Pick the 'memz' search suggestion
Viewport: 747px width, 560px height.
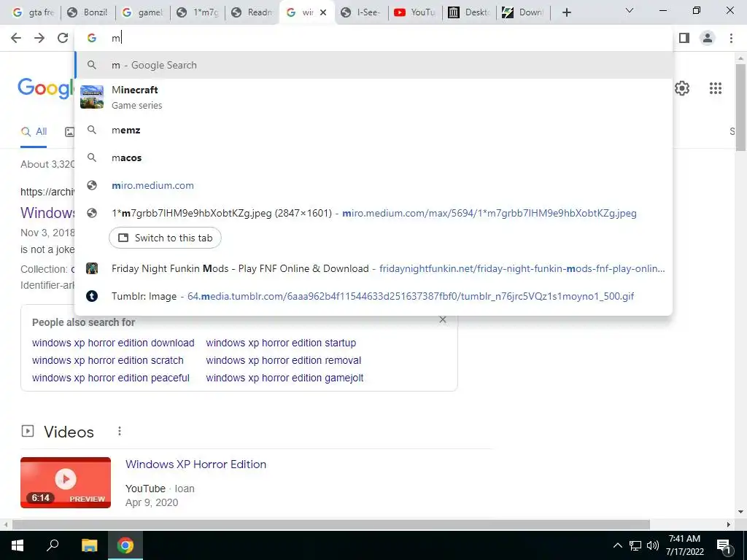(373, 130)
